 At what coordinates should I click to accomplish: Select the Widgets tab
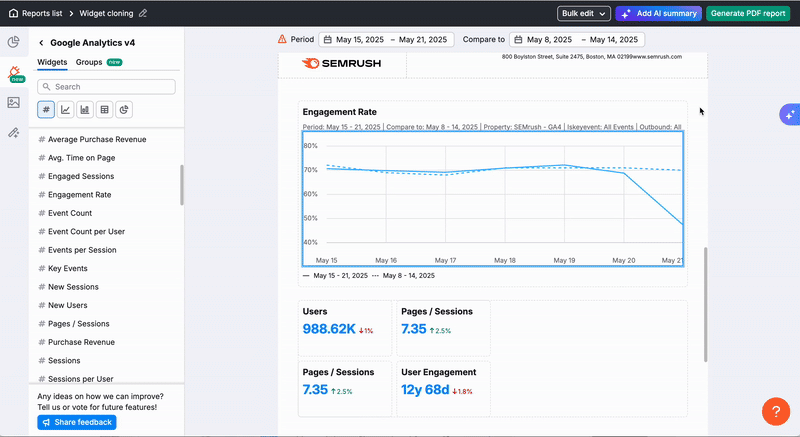coord(52,62)
